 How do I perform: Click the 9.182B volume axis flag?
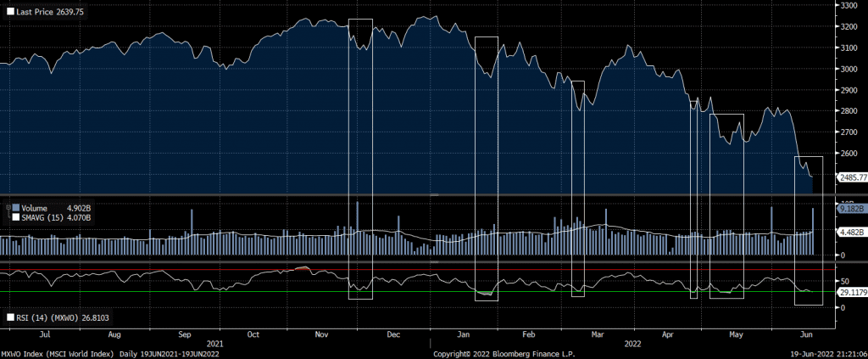coord(851,209)
